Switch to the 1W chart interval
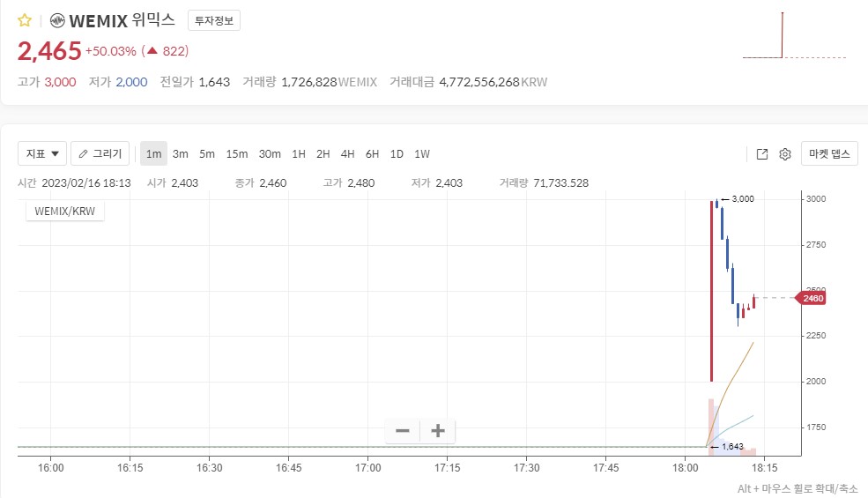Viewport: 868px width, 498px height. [422, 154]
